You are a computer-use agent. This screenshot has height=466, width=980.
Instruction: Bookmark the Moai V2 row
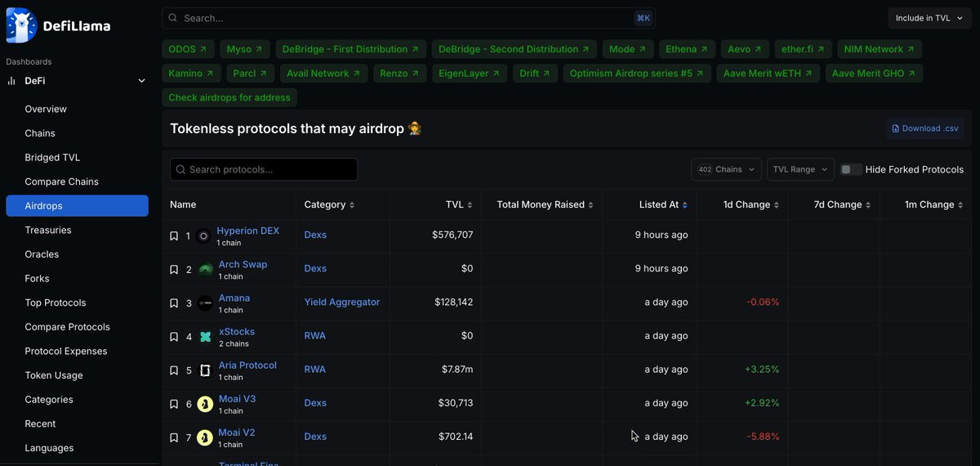pyautogui.click(x=174, y=437)
